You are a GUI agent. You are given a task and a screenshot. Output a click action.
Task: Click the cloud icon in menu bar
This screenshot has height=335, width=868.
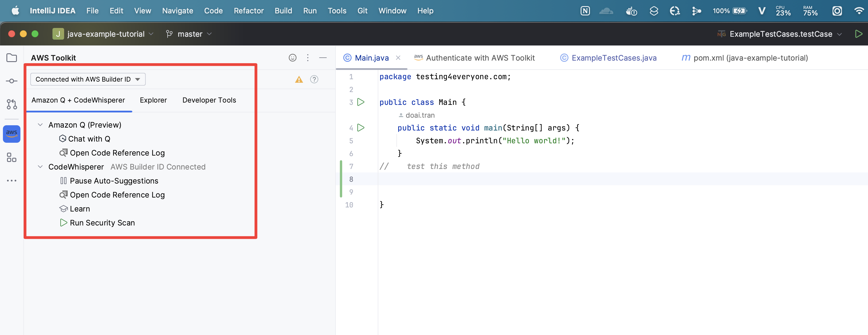[606, 11]
